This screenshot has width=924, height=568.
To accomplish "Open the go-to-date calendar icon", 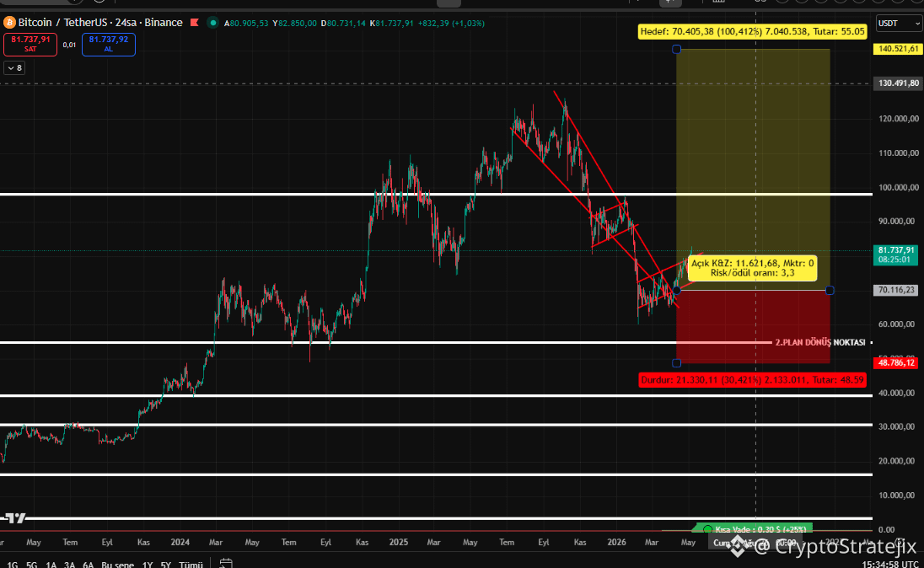I will 226,563.
